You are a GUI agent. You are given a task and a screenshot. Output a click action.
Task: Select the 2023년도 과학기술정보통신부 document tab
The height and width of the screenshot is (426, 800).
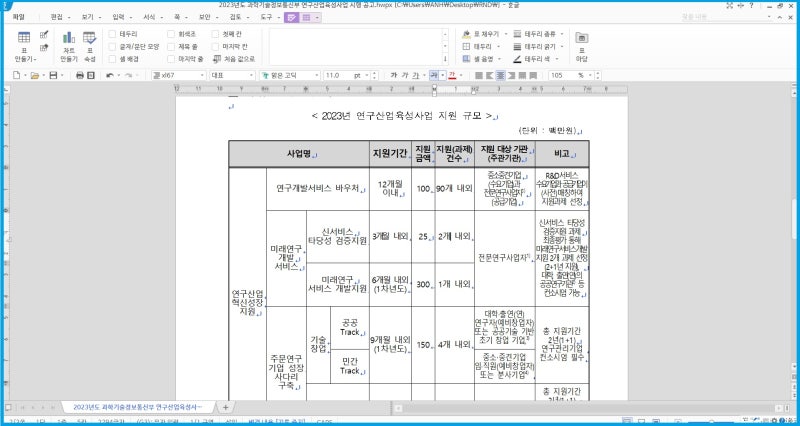click(138, 407)
